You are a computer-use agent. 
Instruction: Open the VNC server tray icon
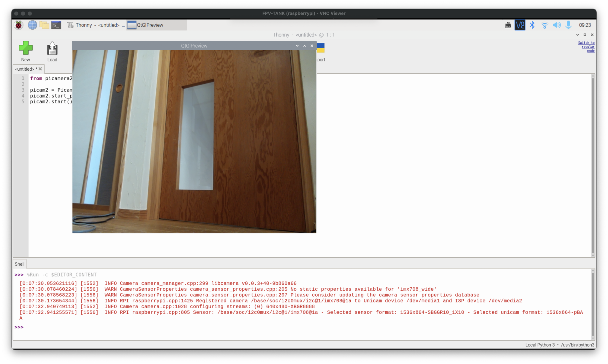click(520, 25)
